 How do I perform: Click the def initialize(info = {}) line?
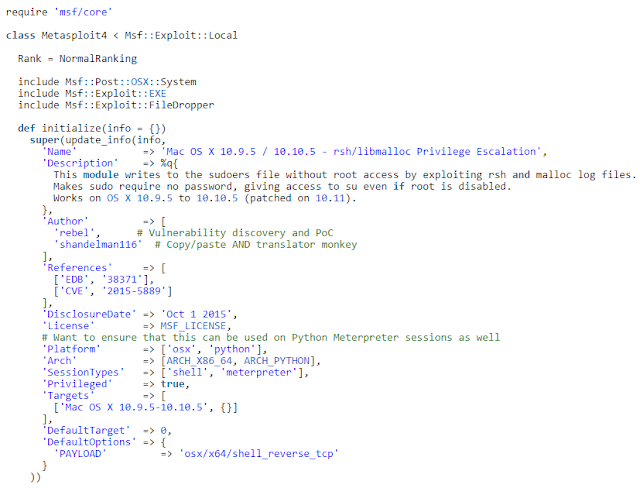click(x=92, y=128)
